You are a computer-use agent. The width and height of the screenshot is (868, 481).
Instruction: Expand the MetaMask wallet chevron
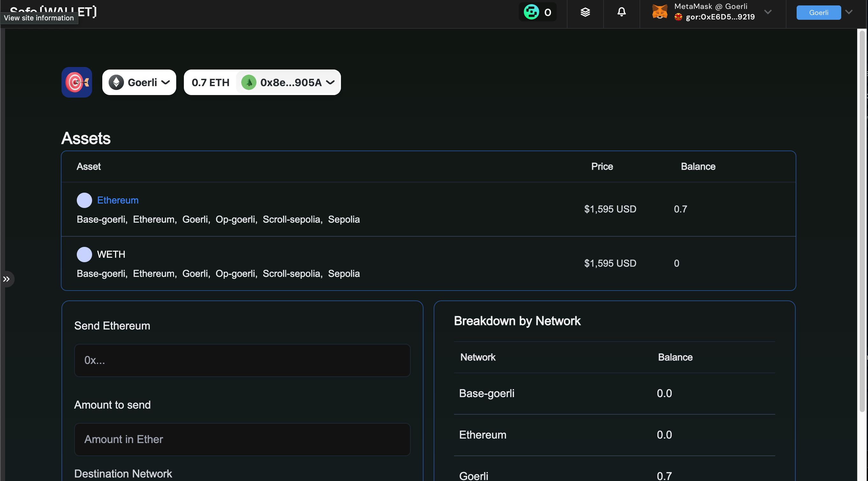[x=768, y=12]
